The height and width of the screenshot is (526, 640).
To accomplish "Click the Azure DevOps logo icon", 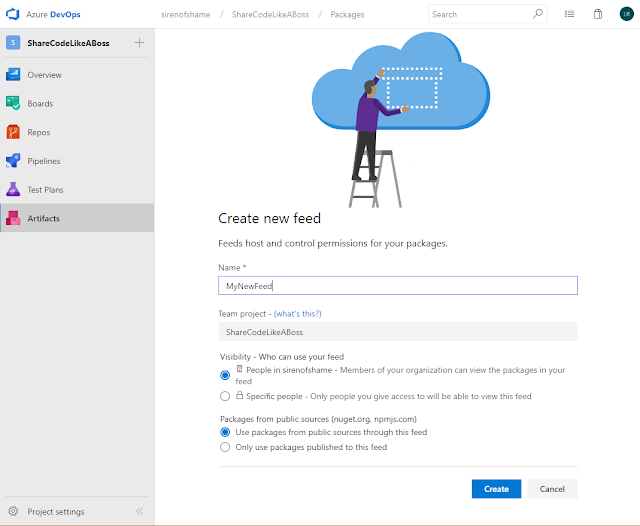I will (x=13, y=14).
